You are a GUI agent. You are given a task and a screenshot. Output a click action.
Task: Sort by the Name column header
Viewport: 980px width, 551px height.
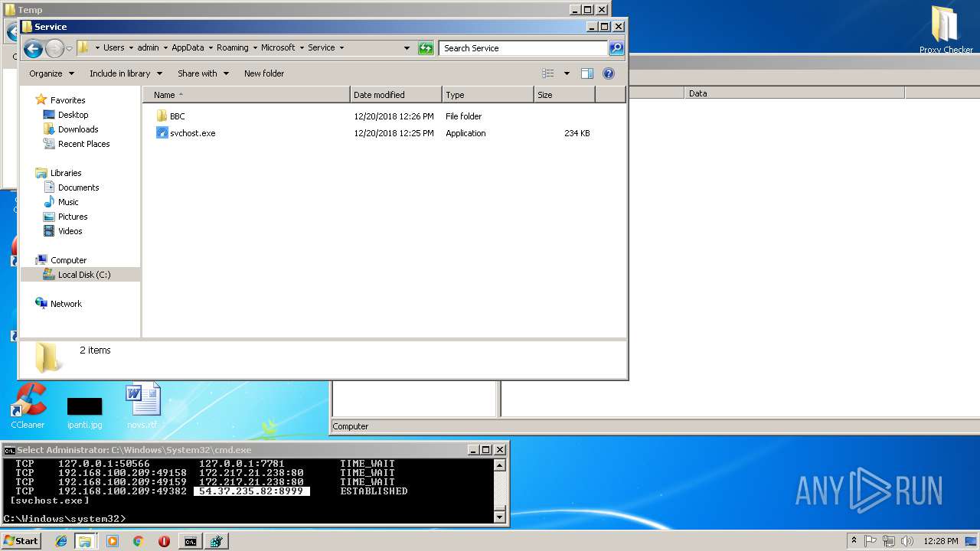click(x=246, y=95)
